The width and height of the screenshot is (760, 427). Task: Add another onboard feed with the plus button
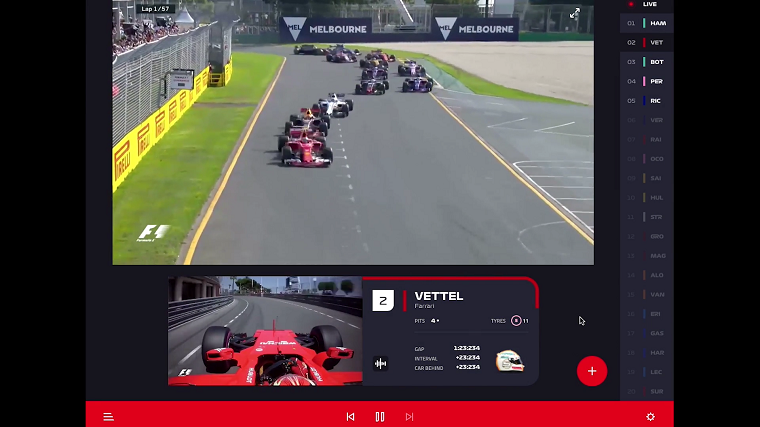pyautogui.click(x=592, y=371)
